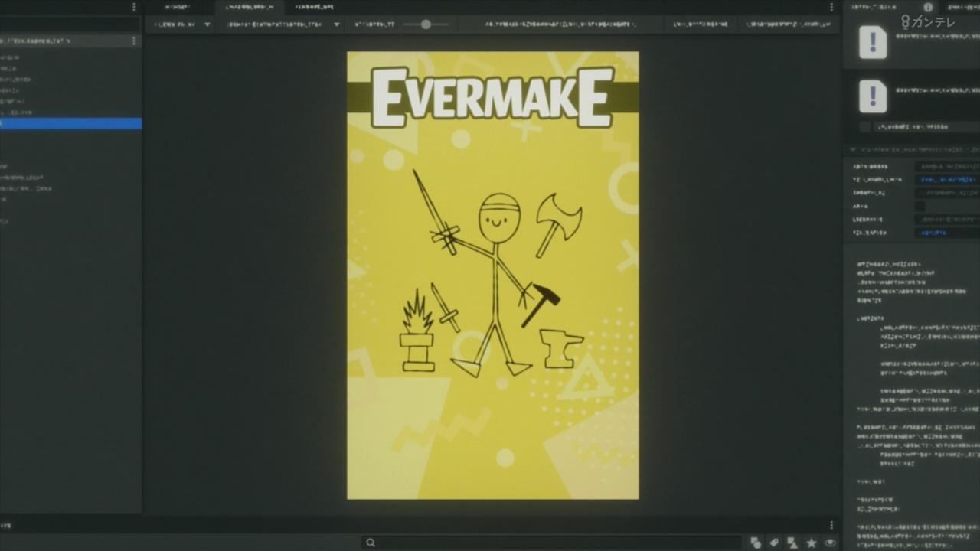Switch to the third tab above the viewer
The height and width of the screenshot is (551, 980).
click(x=315, y=7)
